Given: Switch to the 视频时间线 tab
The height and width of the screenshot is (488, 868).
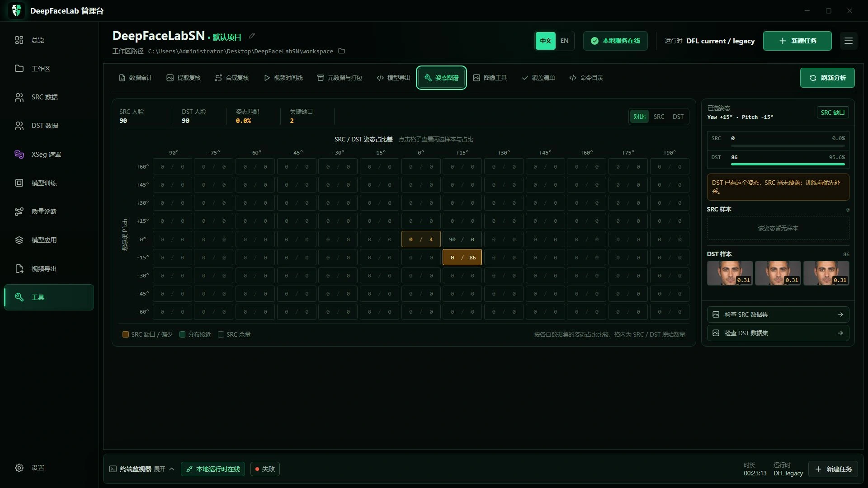Looking at the screenshot, I should point(283,78).
